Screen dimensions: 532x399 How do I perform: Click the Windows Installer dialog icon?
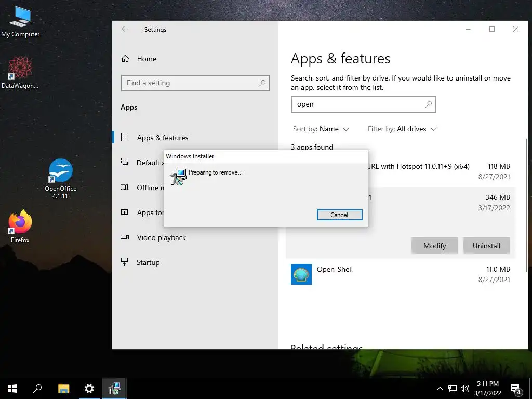[x=179, y=177]
